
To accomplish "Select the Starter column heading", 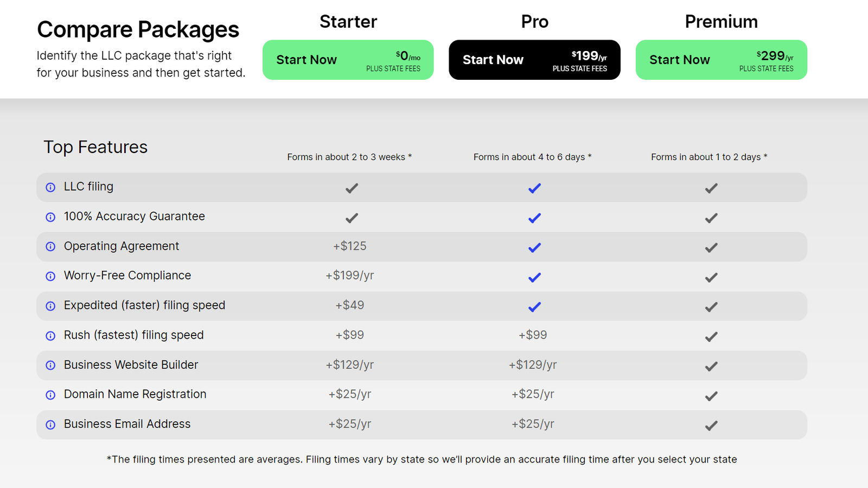I will pos(348,22).
